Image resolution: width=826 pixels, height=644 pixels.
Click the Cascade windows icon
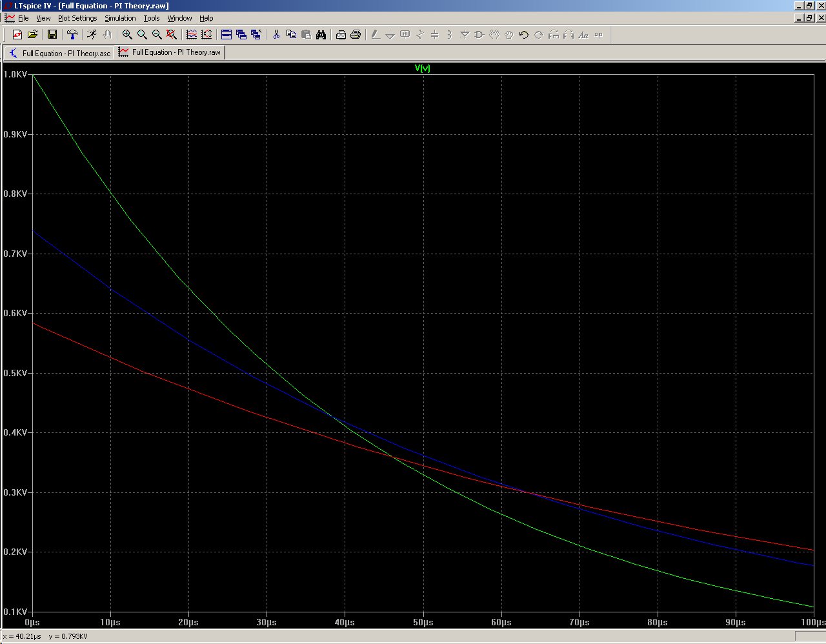[241, 35]
